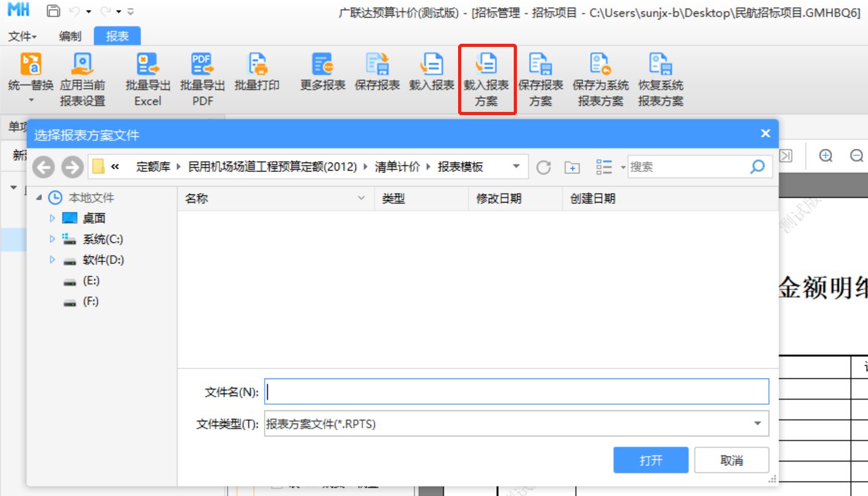
Task: Click the 取消 button
Action: point(731,460)
